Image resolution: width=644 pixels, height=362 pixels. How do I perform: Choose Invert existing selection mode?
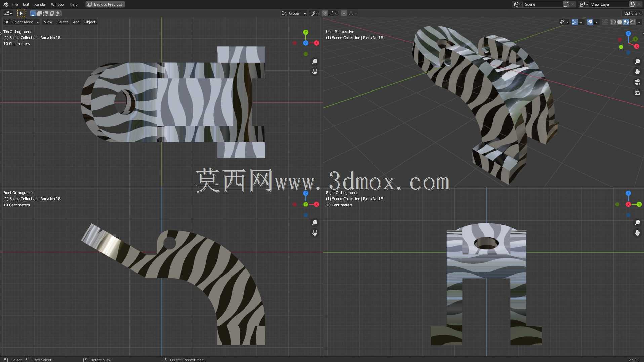pos(52,13)
